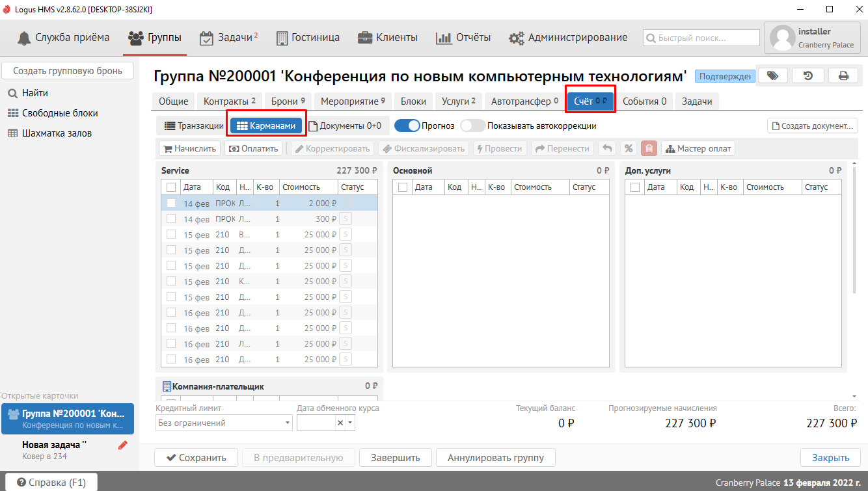Click the undo arrow icon in toolbar
Screen dimensions: 868x491
606,148
